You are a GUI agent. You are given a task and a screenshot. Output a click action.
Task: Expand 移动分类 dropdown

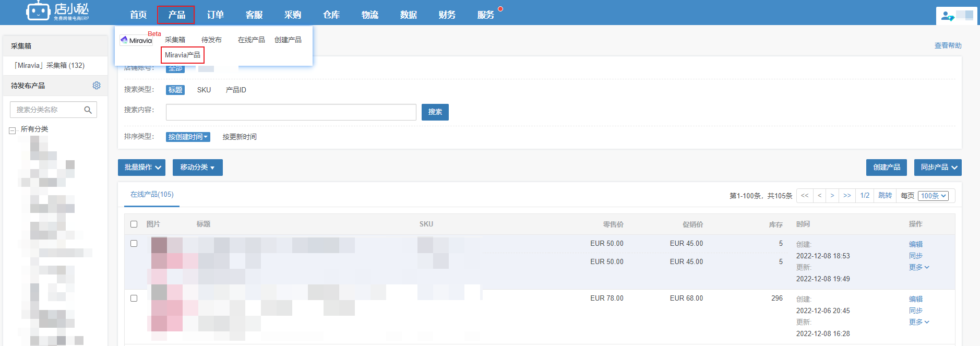point(198,168)
